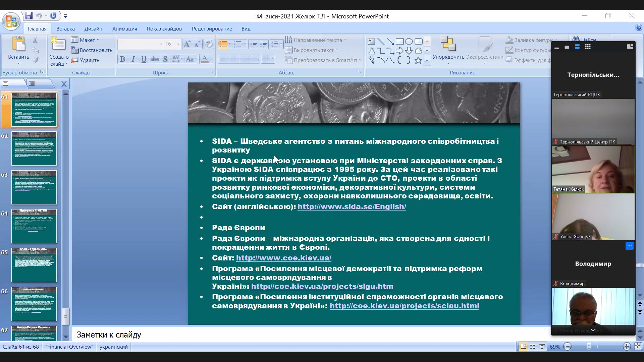Open the projects/slgu.htm hyperlink

coord(322,286)
